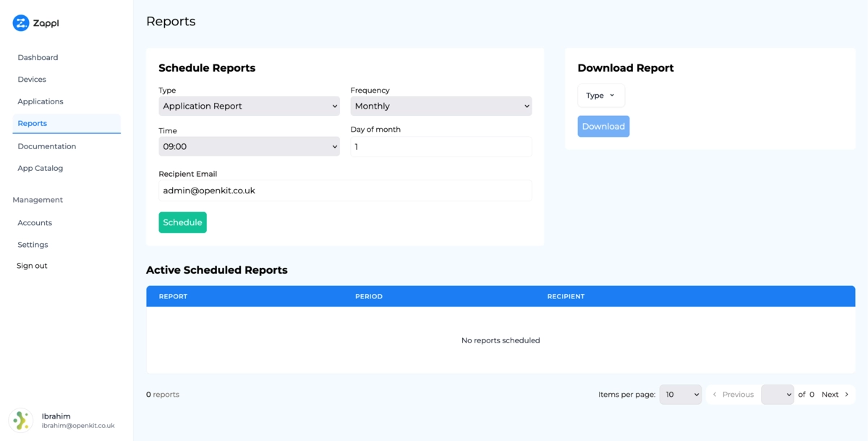The image size is (868, 441).
Task: Open the Download Report type selector
Action: coord(600,95)
